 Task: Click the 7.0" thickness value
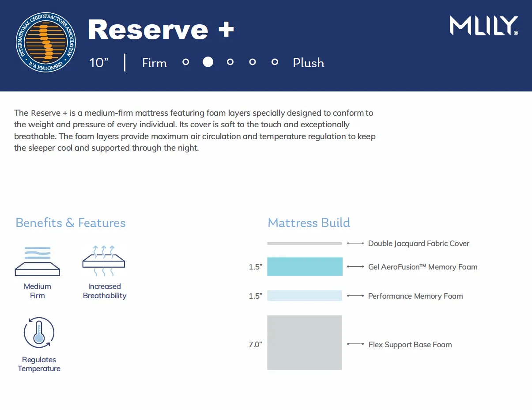tap(255, 345)
